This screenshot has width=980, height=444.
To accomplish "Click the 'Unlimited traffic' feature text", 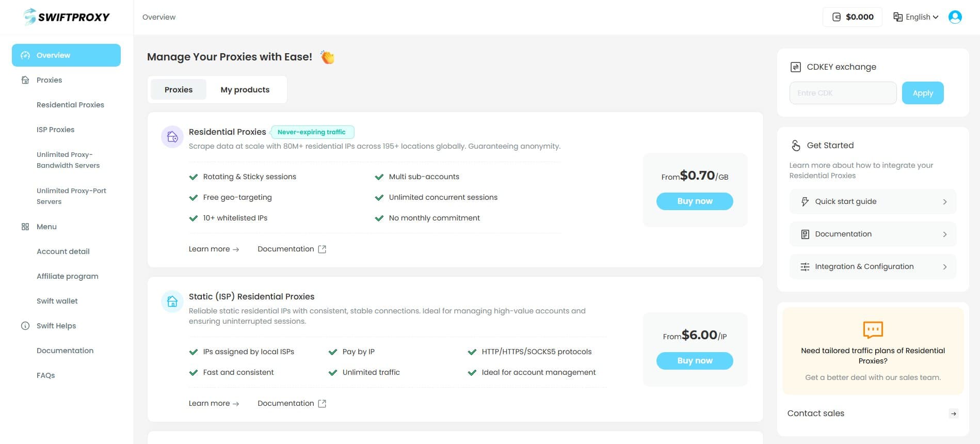I will pos(371,372).
